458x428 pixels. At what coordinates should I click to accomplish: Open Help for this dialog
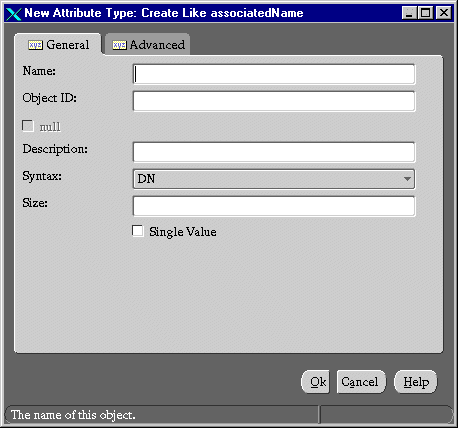(416, 382)
